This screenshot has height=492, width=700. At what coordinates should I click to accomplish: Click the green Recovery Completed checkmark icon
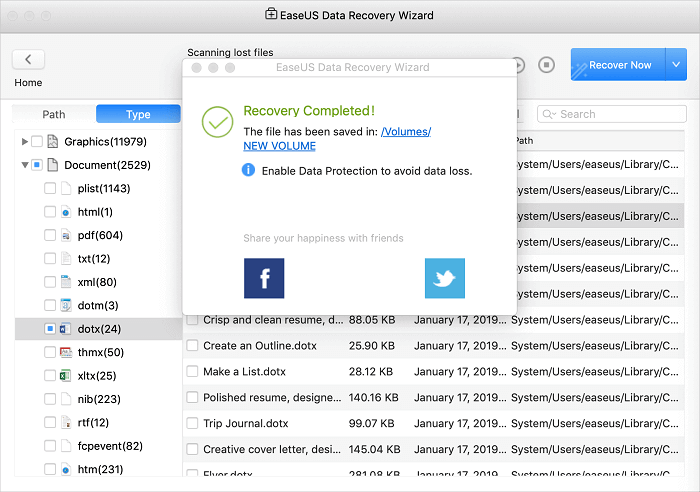(x=217, y=122)
